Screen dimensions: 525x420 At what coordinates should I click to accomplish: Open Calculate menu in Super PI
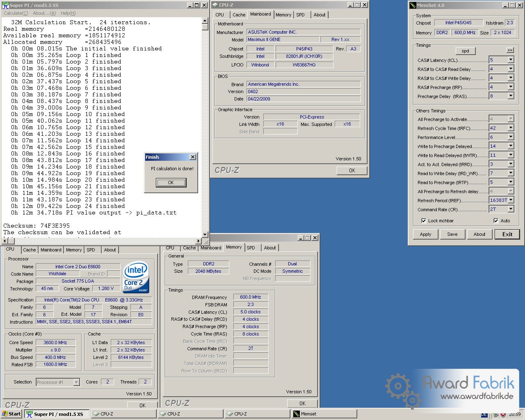(x=16, y=13)
